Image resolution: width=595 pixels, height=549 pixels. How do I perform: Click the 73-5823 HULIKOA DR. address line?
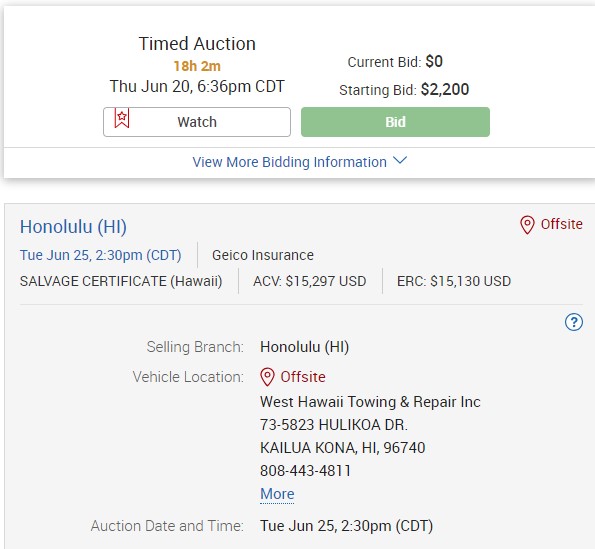(x=334, y=425)
